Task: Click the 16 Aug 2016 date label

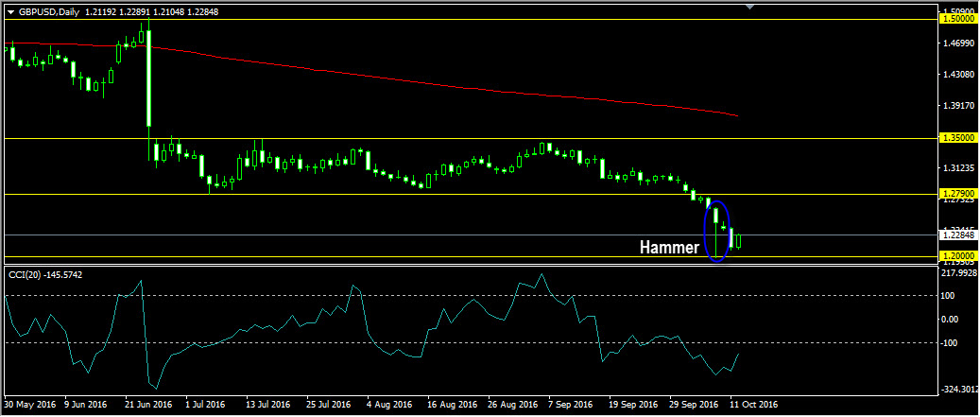Action: (450, 405)
